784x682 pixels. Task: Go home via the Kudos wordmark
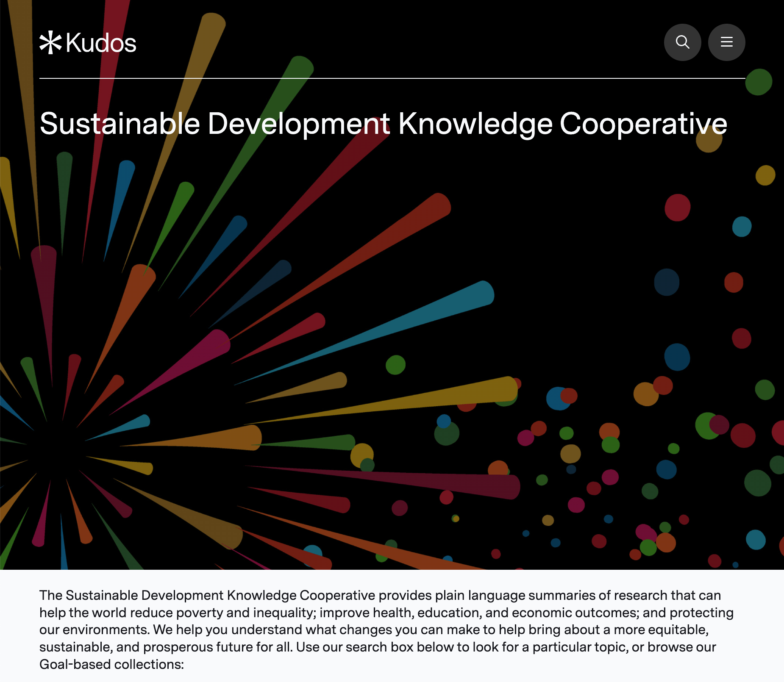101,43
